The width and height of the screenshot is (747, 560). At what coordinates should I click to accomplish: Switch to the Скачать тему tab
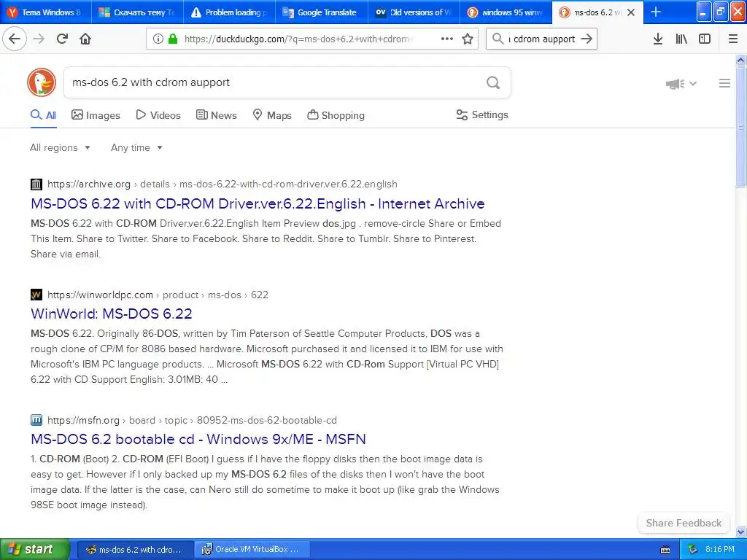(138, 12)
